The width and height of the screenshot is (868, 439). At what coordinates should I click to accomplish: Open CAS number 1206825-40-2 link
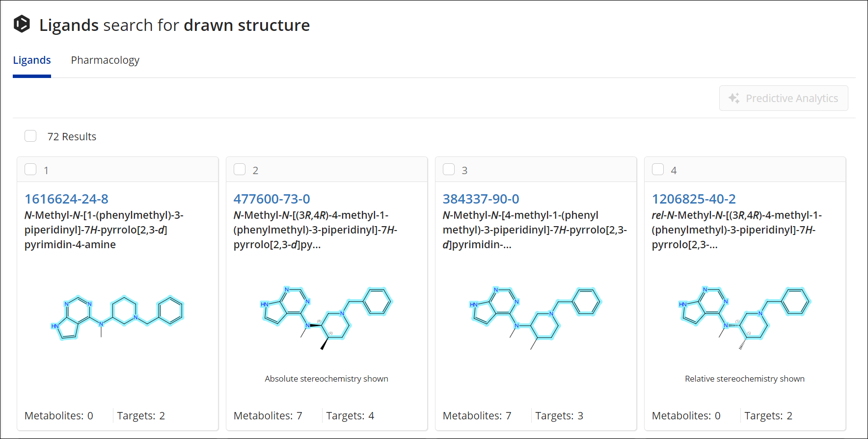click(694, 199)
